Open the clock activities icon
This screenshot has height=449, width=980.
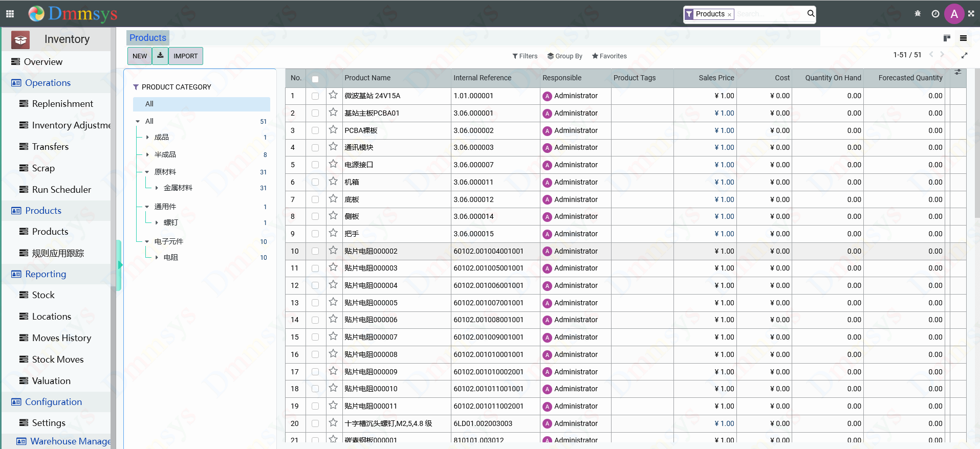(x=935, y=14)
